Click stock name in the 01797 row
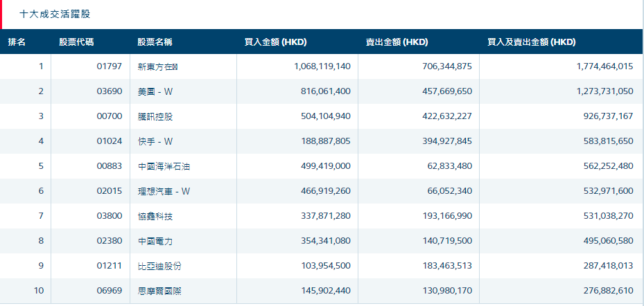This screenshot has width=644, height=306. [158, 67]
